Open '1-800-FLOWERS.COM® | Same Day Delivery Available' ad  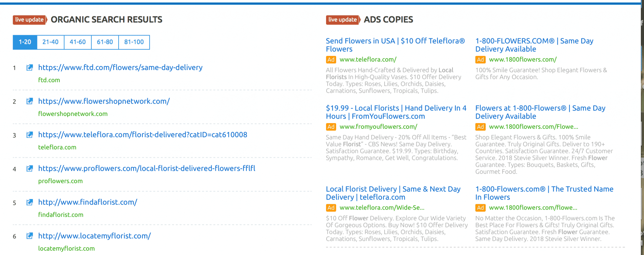534,45
